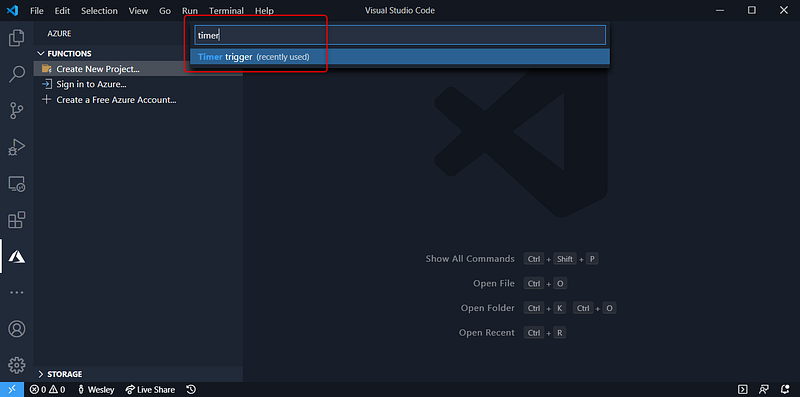Click the remote window indicator in the status bar
The image size is (800, 397).
click(12, 390)
